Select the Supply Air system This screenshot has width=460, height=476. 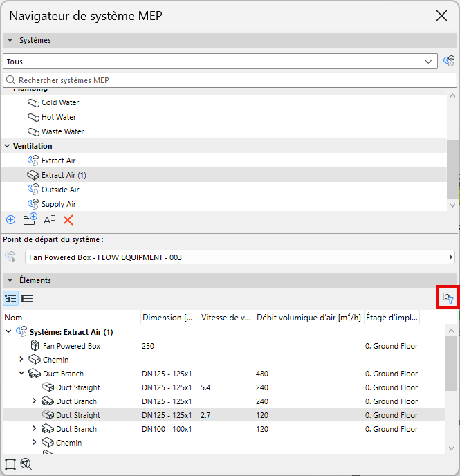point(59,204)
